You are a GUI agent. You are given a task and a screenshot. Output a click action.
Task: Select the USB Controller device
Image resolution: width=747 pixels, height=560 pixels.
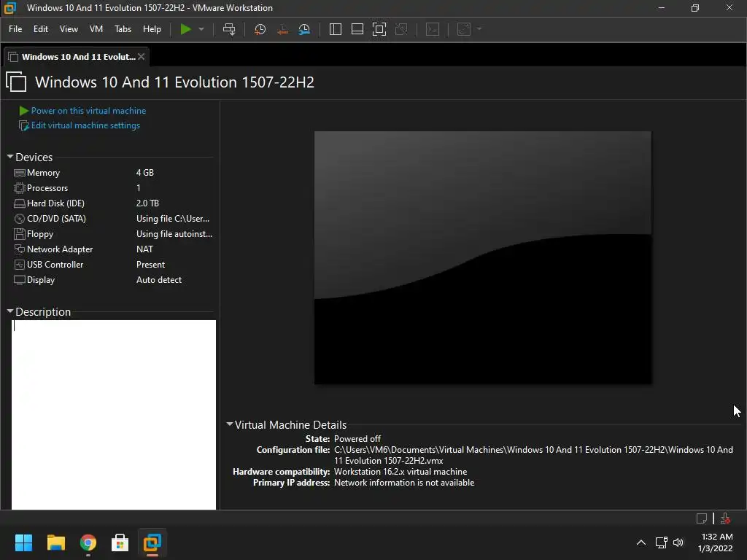pos(112,264)
